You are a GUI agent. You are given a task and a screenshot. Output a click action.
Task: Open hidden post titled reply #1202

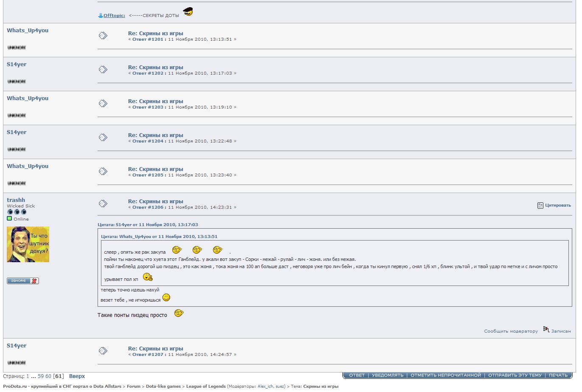tap(155, 67)
